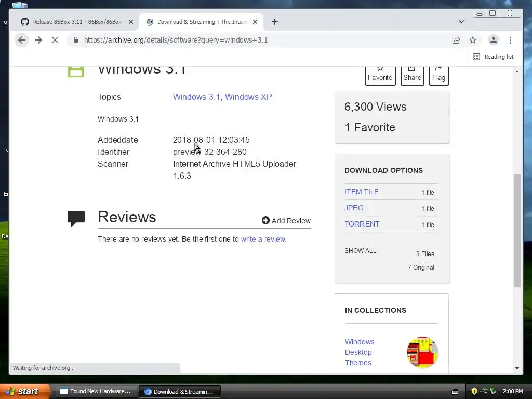Follow the 'write a review' link
532x399 pixels.
pyautogui.click(x=263, y=239)
